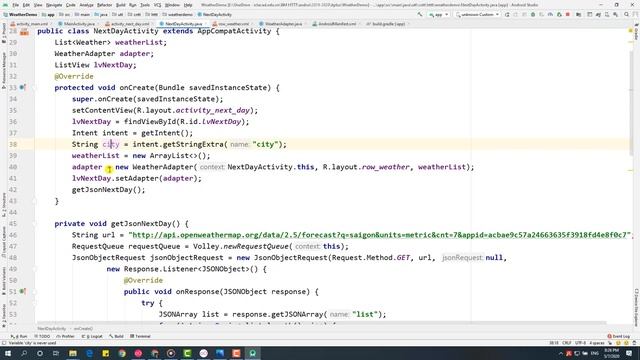
Task: Click the WeatherDemo breadcrumb in navigation bar
Action: click(x=20, y=14)
